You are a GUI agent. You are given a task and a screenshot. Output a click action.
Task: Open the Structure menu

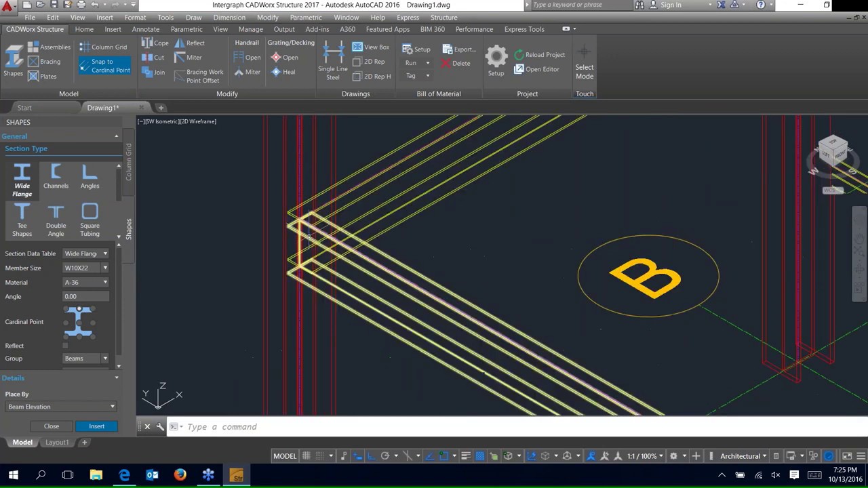pyautogui.click(x=443, y=18)
